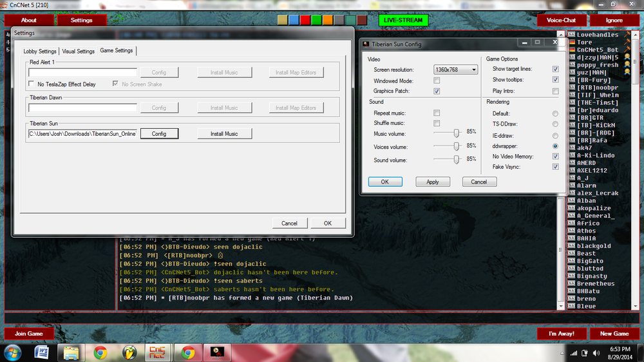Click the volume speaker tray icon
The width and height of the screenshot is (644, 362).
[x=596, y=353]
